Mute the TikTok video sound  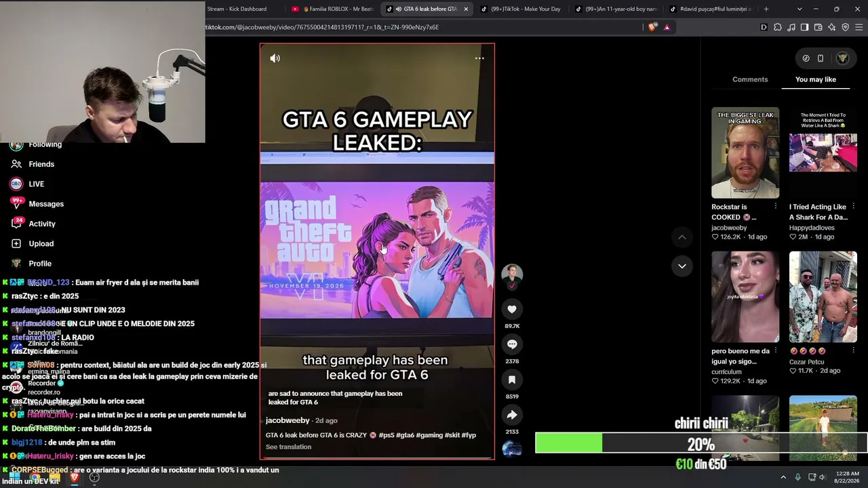tap(275, 58)
